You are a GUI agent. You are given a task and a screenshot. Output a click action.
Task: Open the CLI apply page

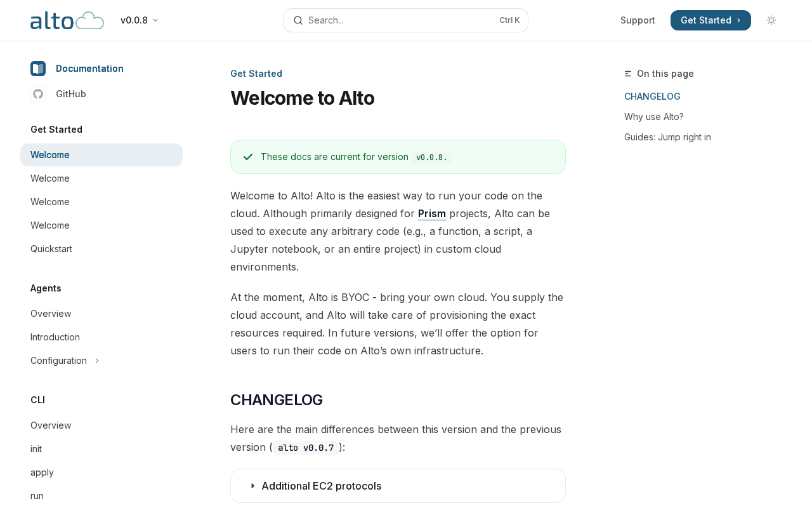pos(42,472)
